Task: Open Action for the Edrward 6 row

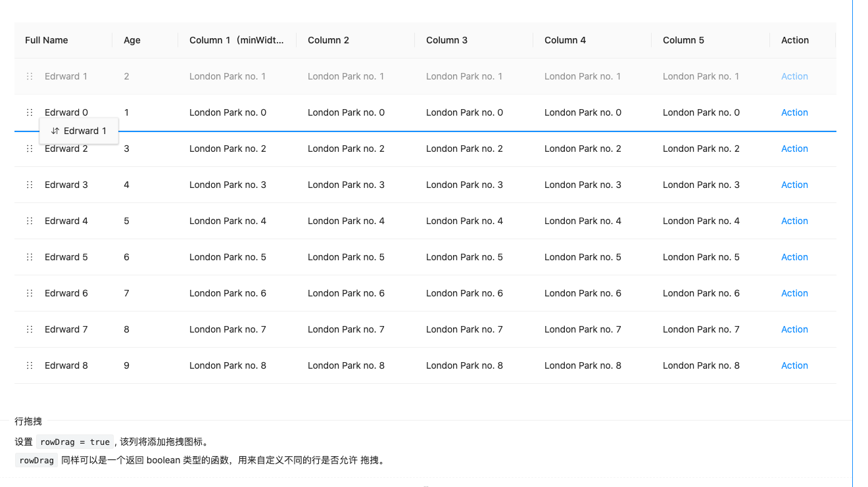Action: point(794,293)
